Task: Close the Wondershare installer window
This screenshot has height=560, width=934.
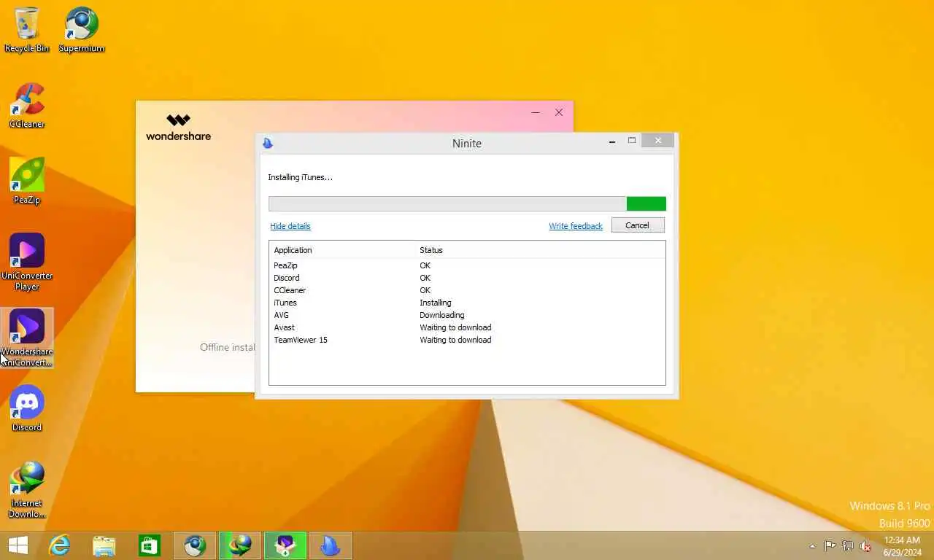Action: 559,112
